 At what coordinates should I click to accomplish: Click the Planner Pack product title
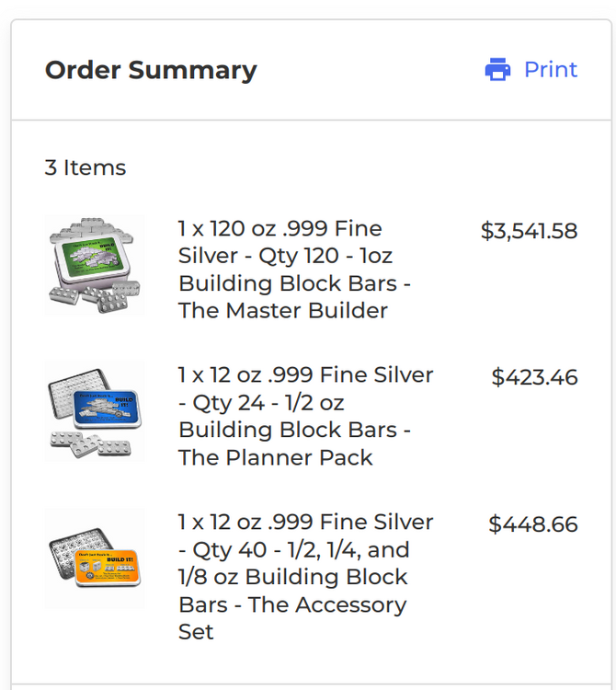(x=305, y=416)
